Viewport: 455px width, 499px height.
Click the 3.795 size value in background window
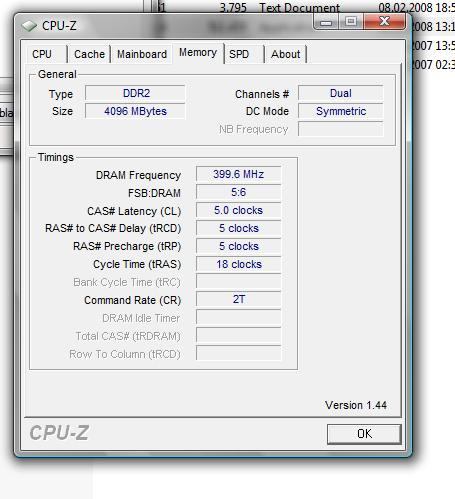(x=233, y=7)
